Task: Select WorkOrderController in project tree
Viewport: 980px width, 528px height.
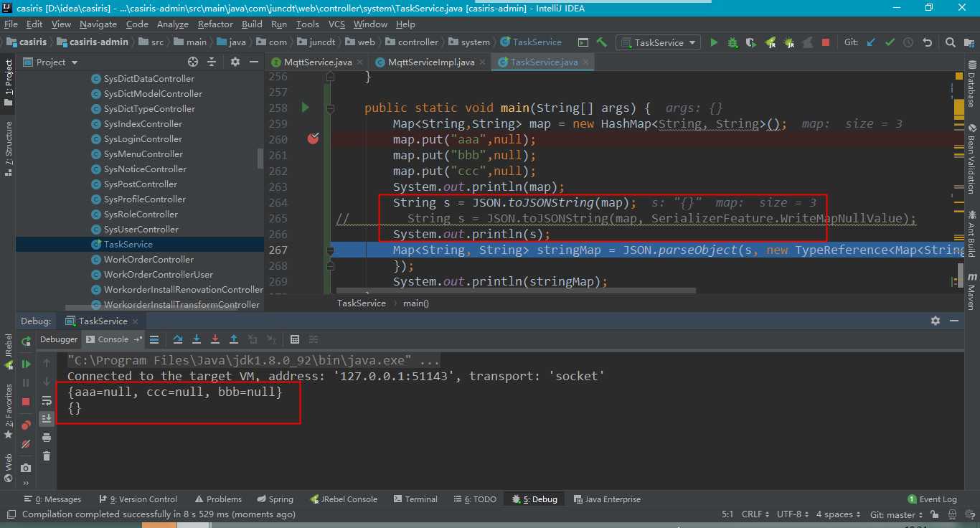Action: [x=149, y=260]
